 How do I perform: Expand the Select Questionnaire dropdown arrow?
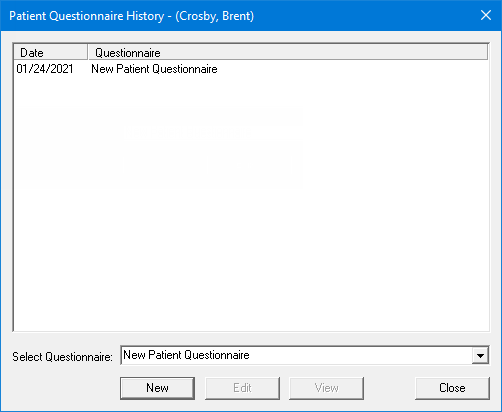[x=480, y=355]
